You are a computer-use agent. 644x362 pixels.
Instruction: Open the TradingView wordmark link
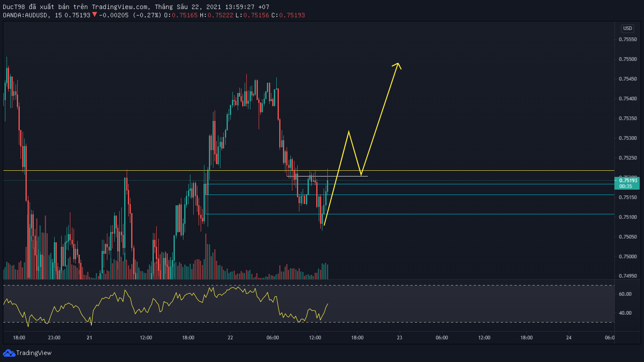point(34,353)
